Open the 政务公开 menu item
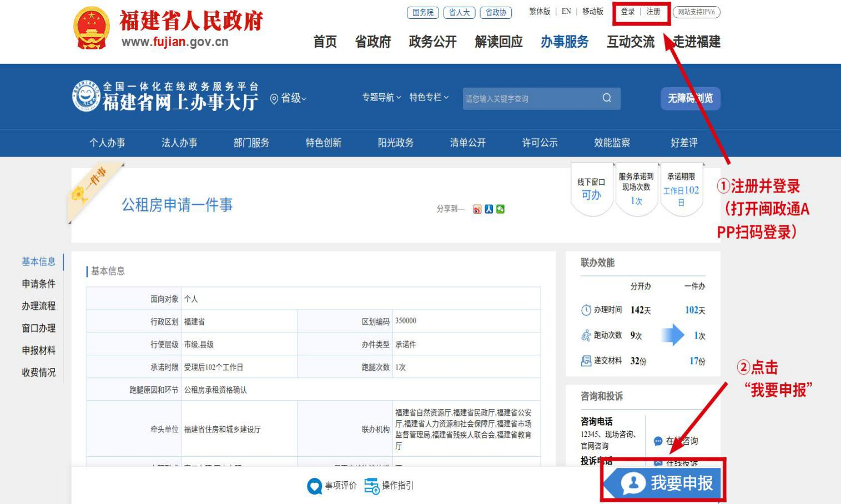Image resolution: width=841 pixels, height=504 pixels. point(432,42)
